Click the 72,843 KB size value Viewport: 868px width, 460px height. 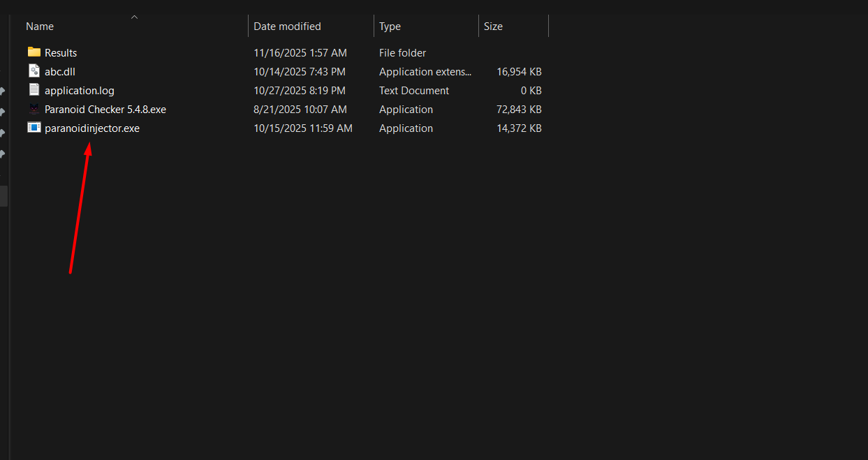(519, 110)
